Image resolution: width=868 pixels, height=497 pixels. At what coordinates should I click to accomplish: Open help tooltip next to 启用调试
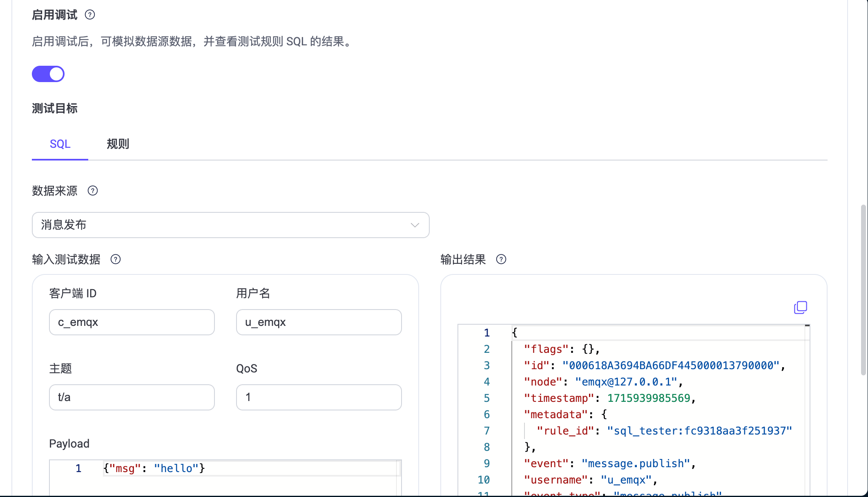(90, 15)
